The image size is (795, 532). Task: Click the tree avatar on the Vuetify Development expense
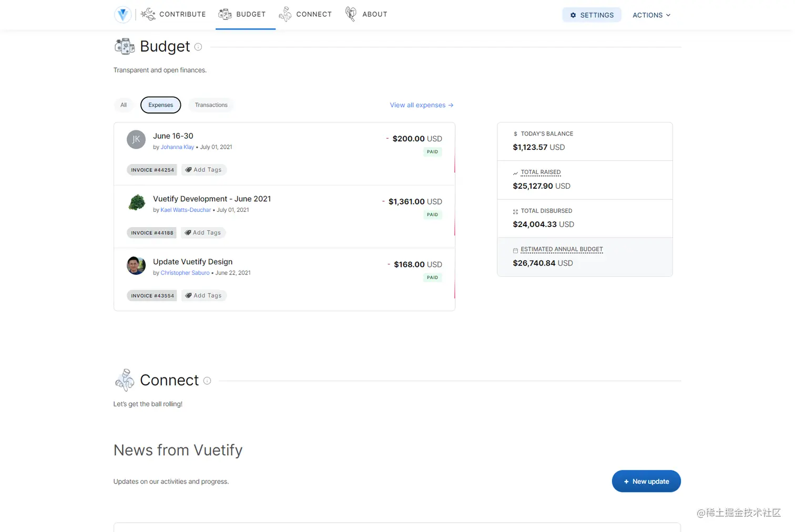tap(137, 202)
